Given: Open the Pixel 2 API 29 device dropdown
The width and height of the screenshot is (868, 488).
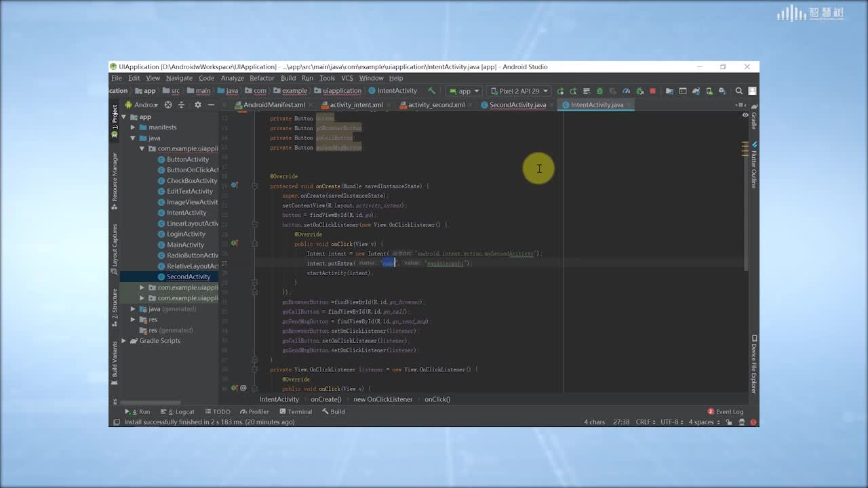Looking at the screenshot, I should (x=519, y=91).
